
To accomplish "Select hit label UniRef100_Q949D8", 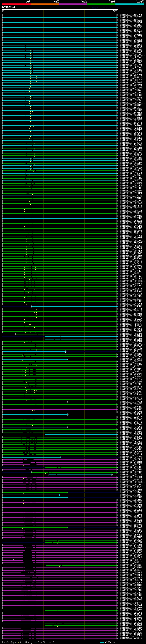I will tap(131, 306).
